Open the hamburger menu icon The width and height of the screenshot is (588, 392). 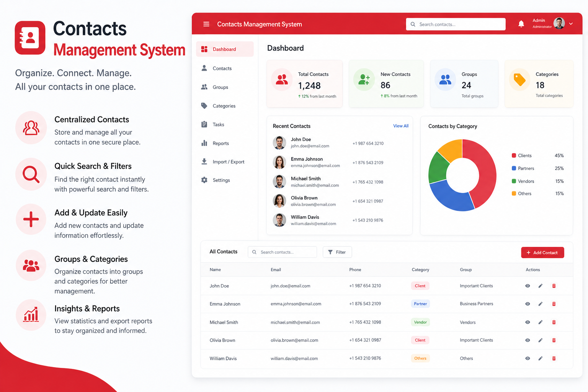coord(206,24)
